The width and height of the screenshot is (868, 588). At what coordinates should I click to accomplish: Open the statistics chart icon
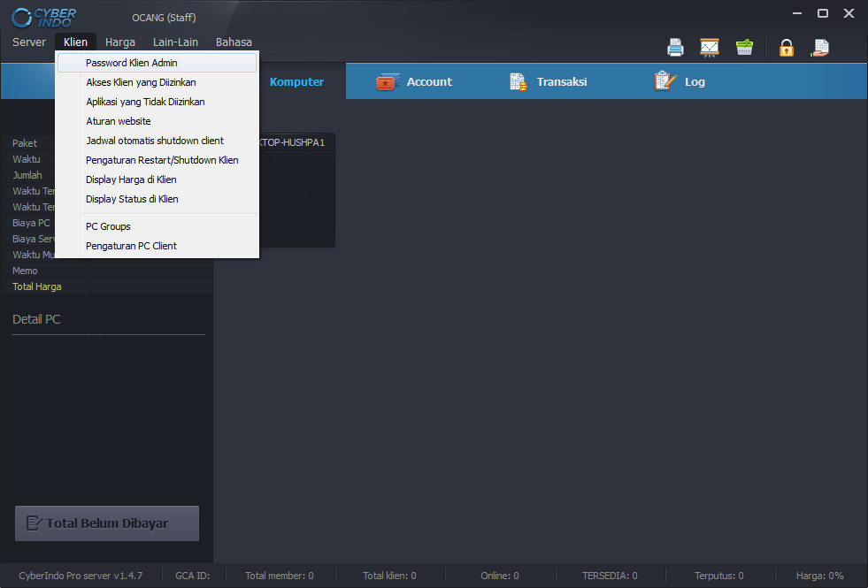pyautogui.click(x=709, y=47)
